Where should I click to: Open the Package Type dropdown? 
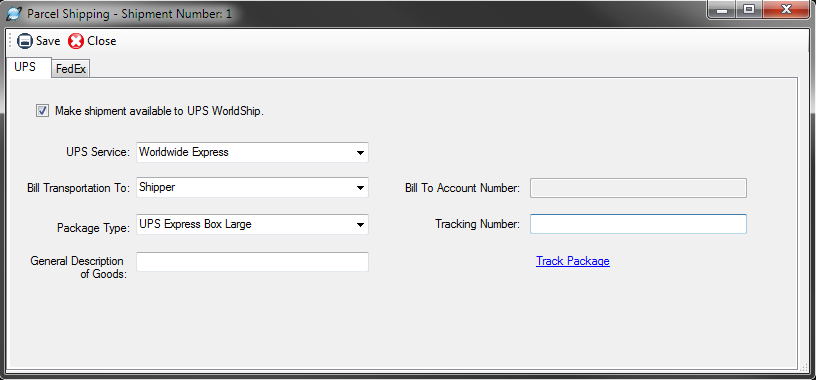(x=252, y=224)
